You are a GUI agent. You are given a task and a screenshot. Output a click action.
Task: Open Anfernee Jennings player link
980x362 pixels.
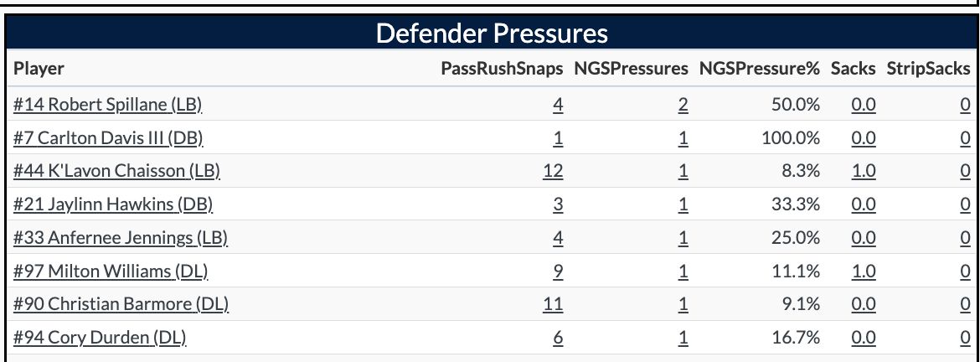click(x=121, y=238)
